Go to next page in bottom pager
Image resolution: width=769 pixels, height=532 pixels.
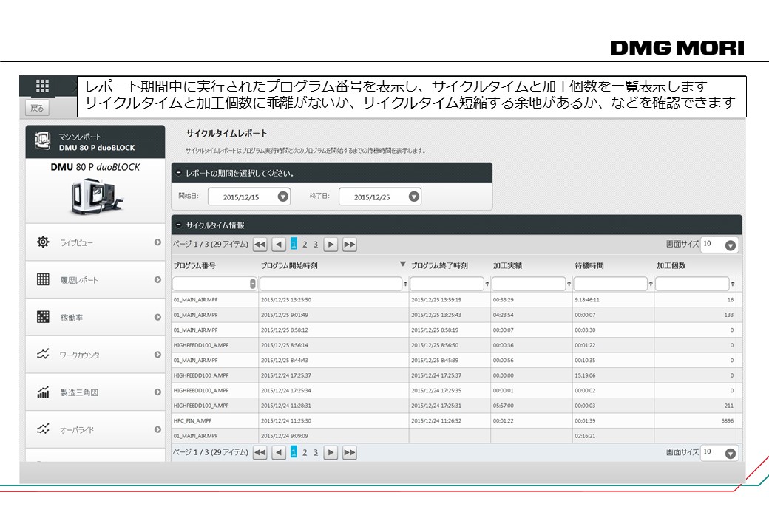click(331, 453)
